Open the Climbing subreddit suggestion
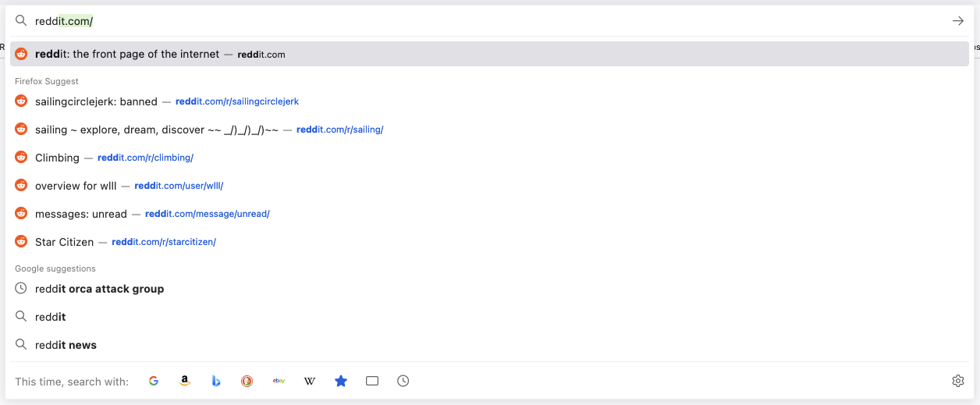 [489, 158]
